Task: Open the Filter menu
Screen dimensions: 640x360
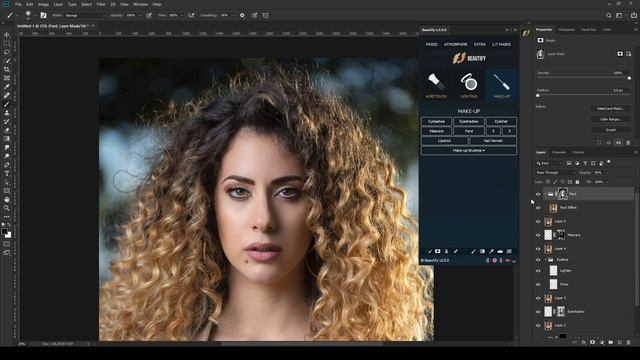Action: coord(101,4)
